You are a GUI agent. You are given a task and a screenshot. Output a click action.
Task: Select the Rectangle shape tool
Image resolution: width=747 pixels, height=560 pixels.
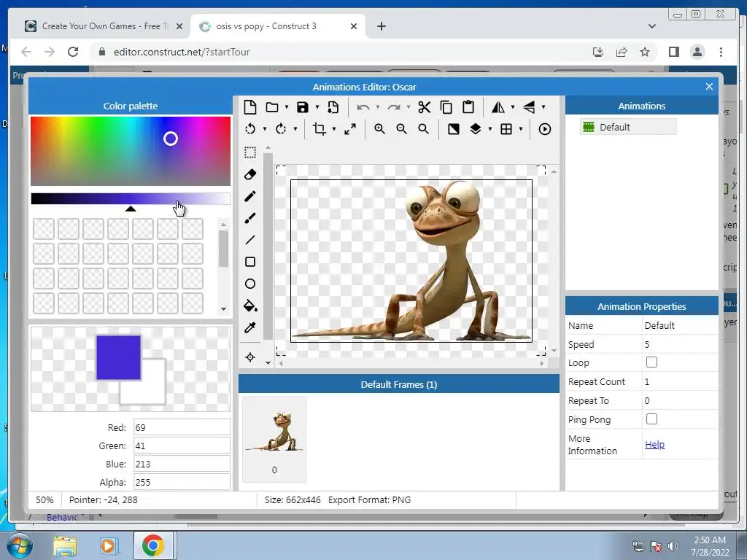[250, 262]
